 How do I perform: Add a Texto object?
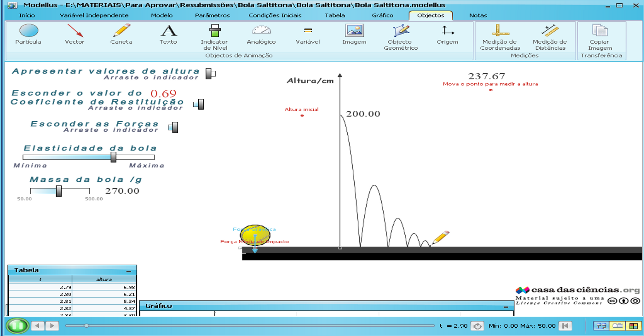click(168, 35)
